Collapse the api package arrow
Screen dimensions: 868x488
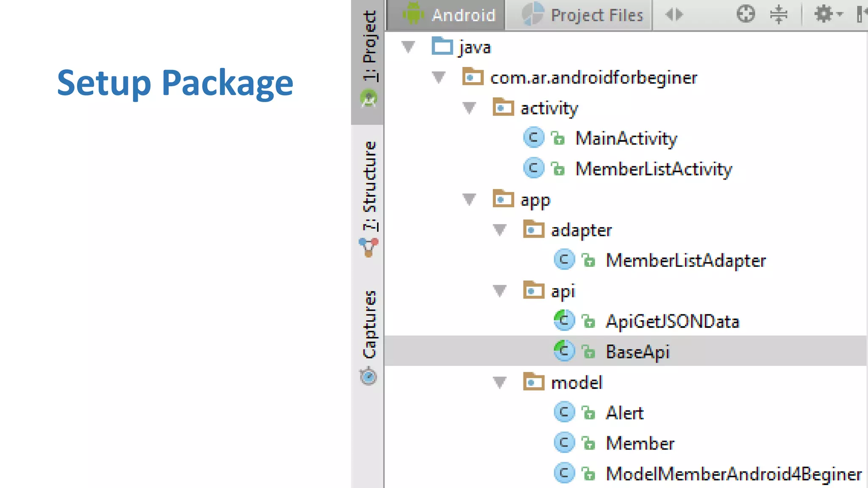pyautogui.click(x=500, y=291)
